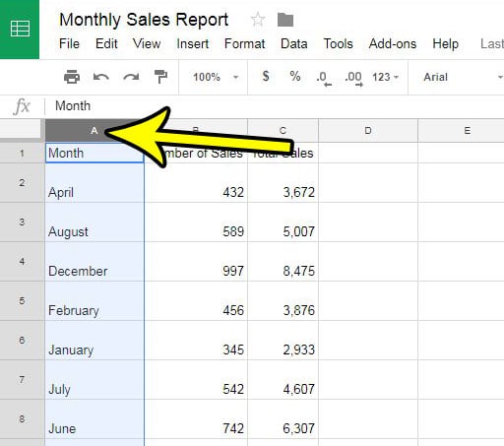Select the cell with value 2,933
Screen dimensions: 504x446
(x=283, y=341)
